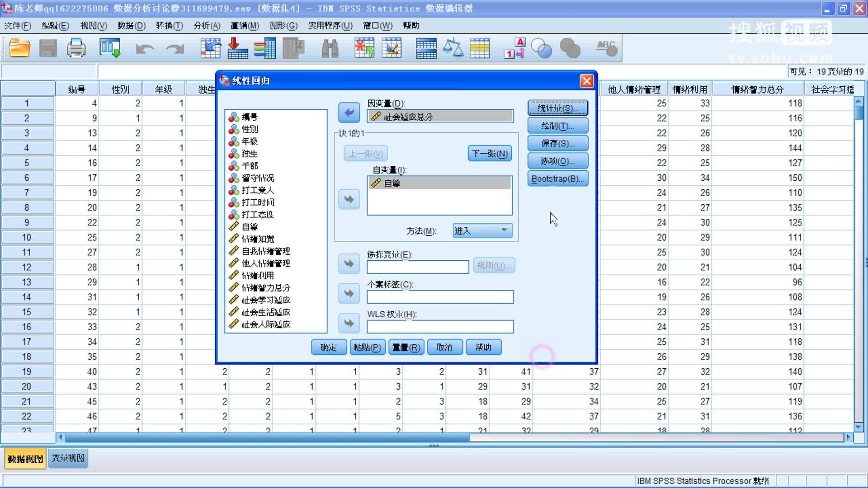Viewport: 868px width, 488px height.
Task: Click arrow button next to independent variables box
Action: tap(349, 199)
